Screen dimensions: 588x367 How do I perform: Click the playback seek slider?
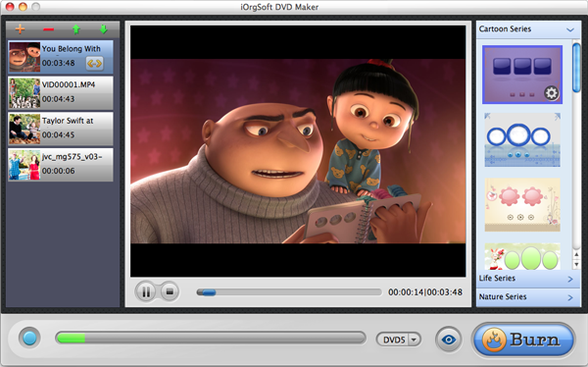(x=289, y=292)
